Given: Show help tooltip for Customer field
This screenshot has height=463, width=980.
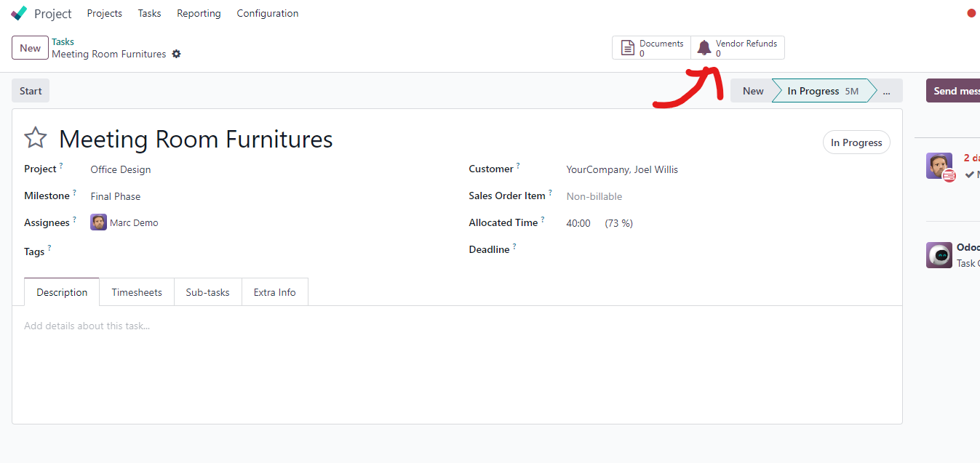Looking at the screenshot, I should pos(518,166).
